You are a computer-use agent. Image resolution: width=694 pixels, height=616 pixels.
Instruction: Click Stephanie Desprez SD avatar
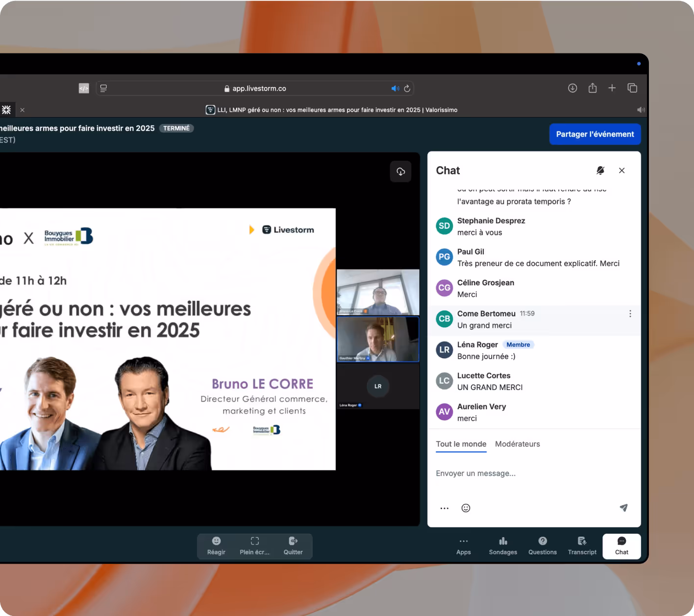(x=445, y=226)
